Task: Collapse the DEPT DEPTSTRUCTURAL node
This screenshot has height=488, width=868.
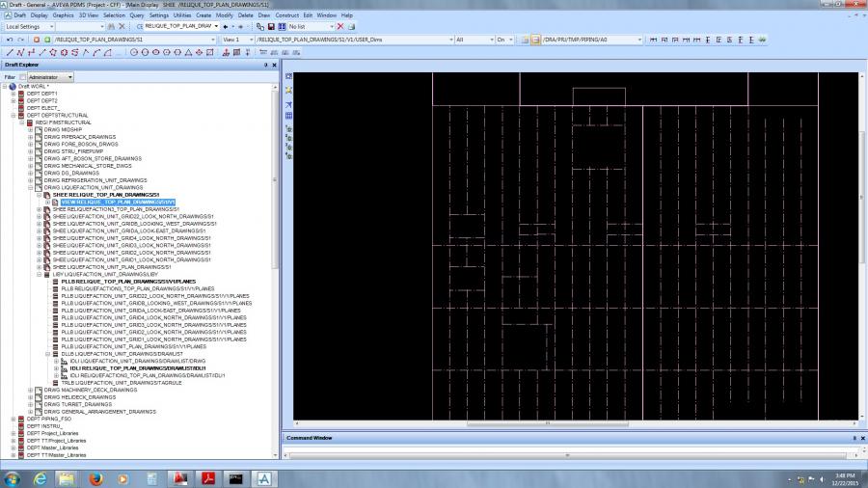Action: 14,115
